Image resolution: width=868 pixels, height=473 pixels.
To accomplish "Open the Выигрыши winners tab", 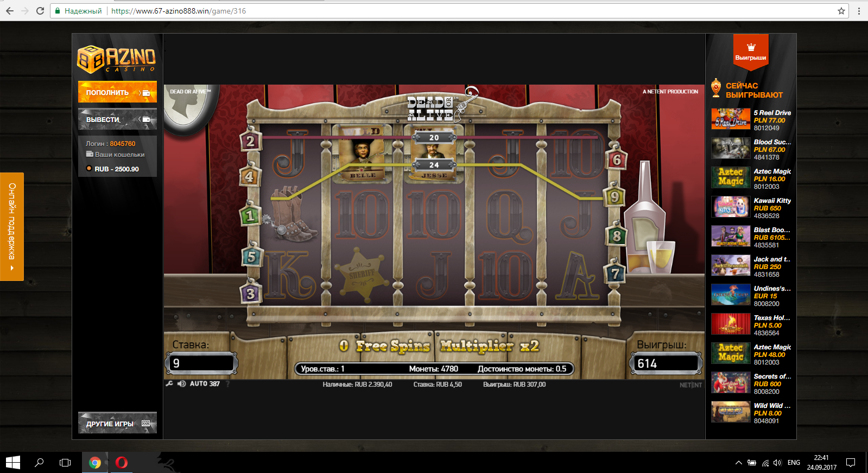I will 751,52.
